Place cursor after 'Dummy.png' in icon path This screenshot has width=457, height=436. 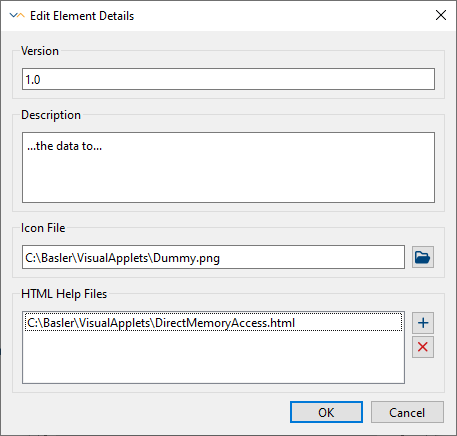click(221, 258)
